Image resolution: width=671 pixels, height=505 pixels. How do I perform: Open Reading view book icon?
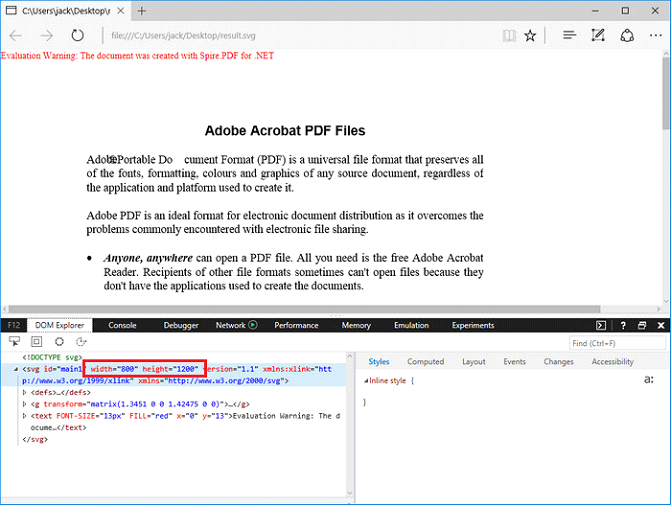point(509,36)
